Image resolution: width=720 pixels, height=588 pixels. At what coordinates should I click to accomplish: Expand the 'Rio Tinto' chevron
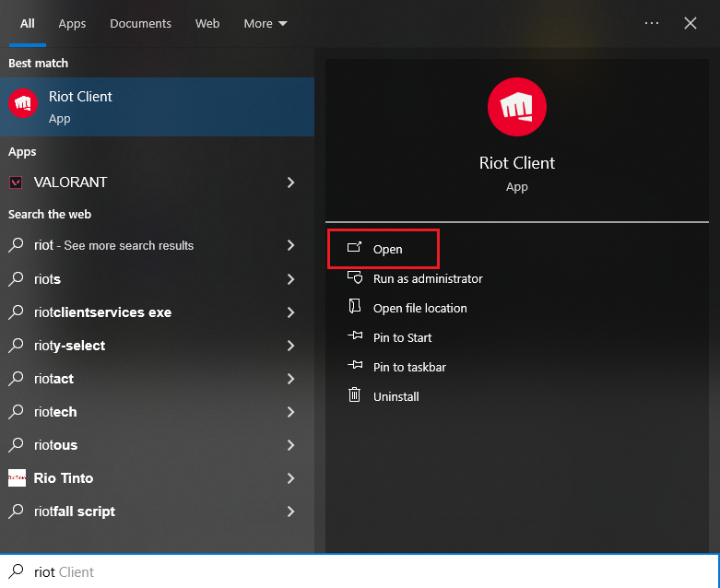[290, 478]
